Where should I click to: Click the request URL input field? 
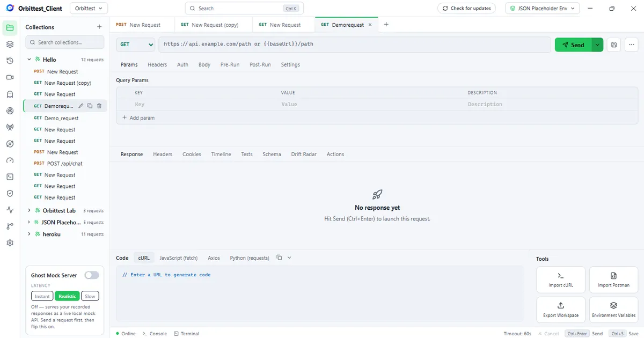pyautogui.click(x=355, y=44)
